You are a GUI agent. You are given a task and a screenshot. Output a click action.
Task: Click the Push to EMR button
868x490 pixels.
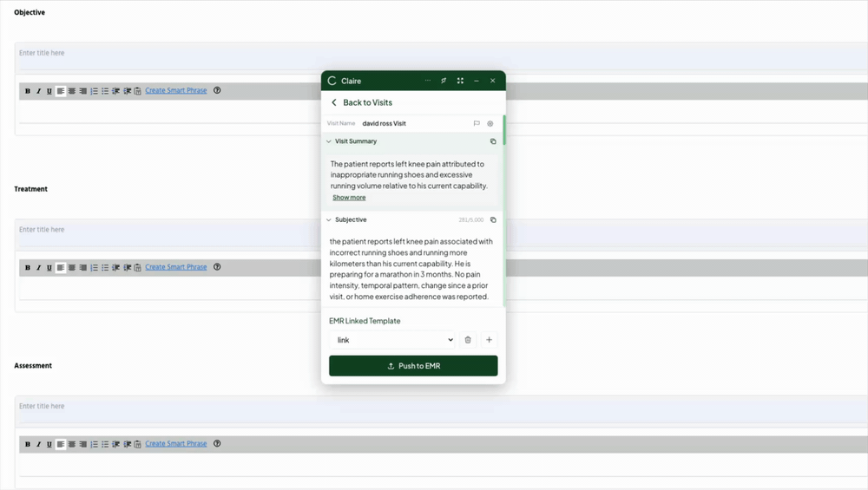pos(413,366)
